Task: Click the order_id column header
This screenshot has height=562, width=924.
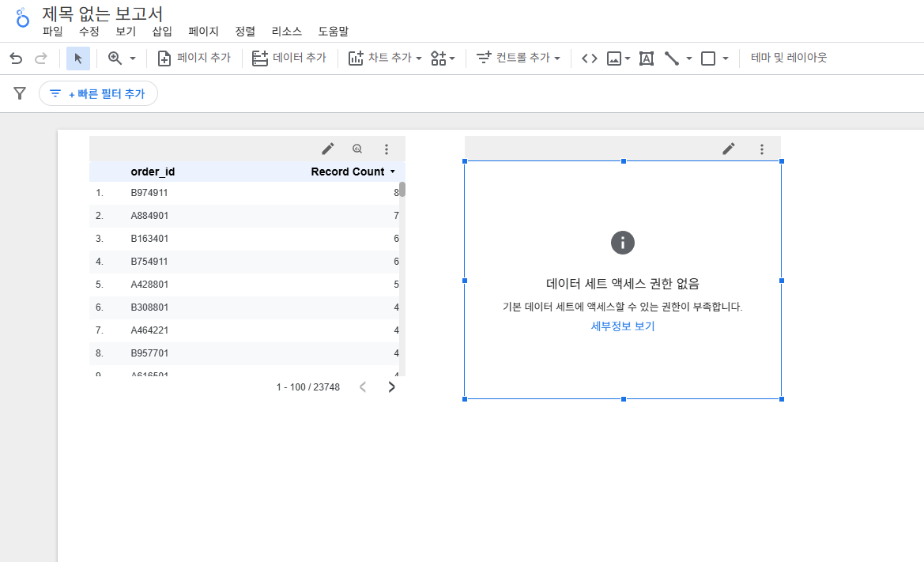Action: point(153,172)
